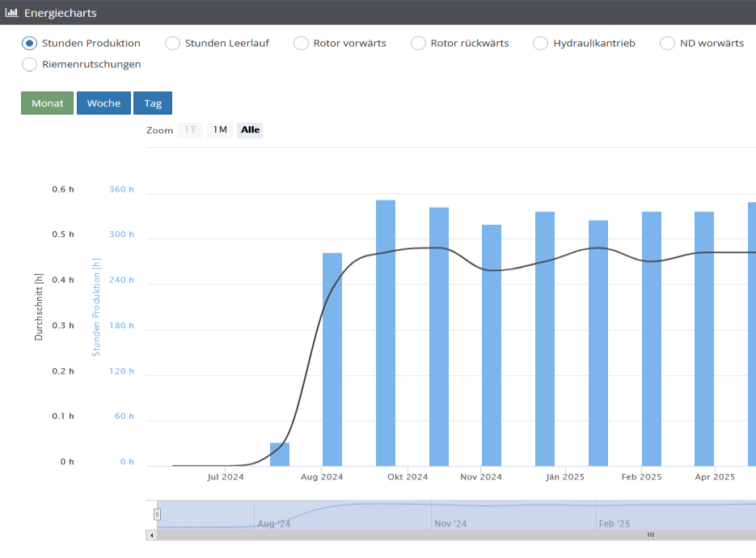Switch to Hydraulikantrieb data
756x558 pixels.
(x=540, y=44)
